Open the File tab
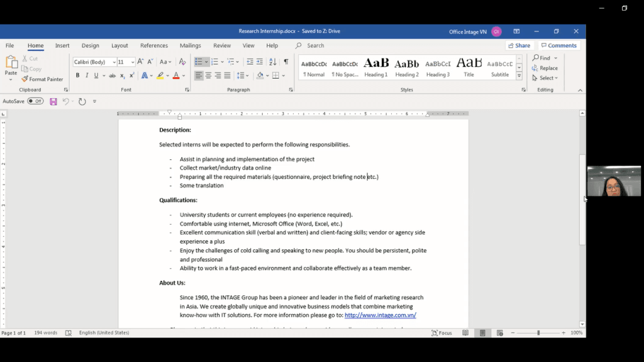644x362 pixels. [9, 45]
